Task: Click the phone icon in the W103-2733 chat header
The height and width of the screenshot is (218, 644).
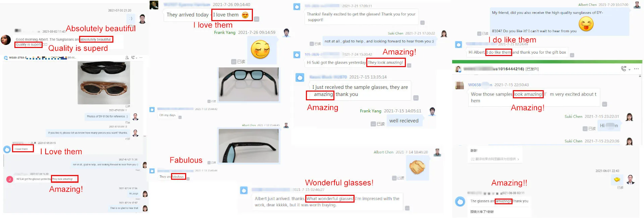Action: click(x=133, y=58)
